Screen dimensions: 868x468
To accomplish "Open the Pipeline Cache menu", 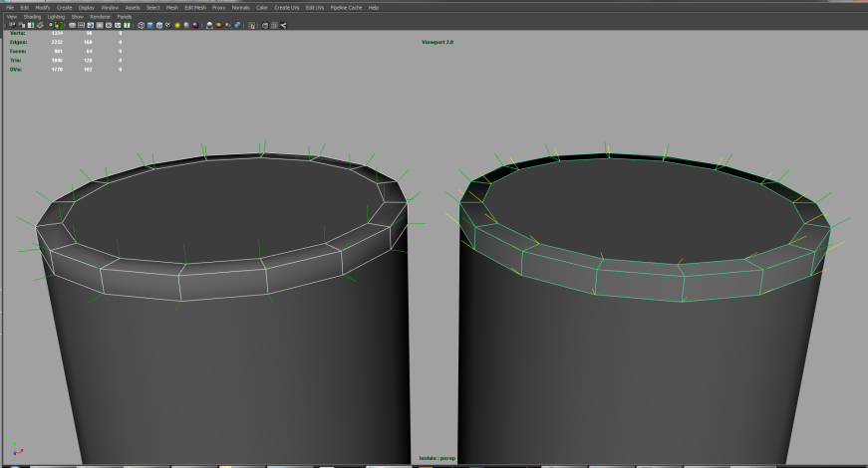I will click(345, 7).
